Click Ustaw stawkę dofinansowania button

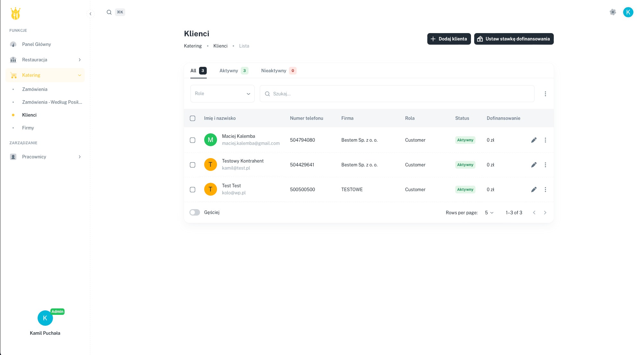point(514,39)
